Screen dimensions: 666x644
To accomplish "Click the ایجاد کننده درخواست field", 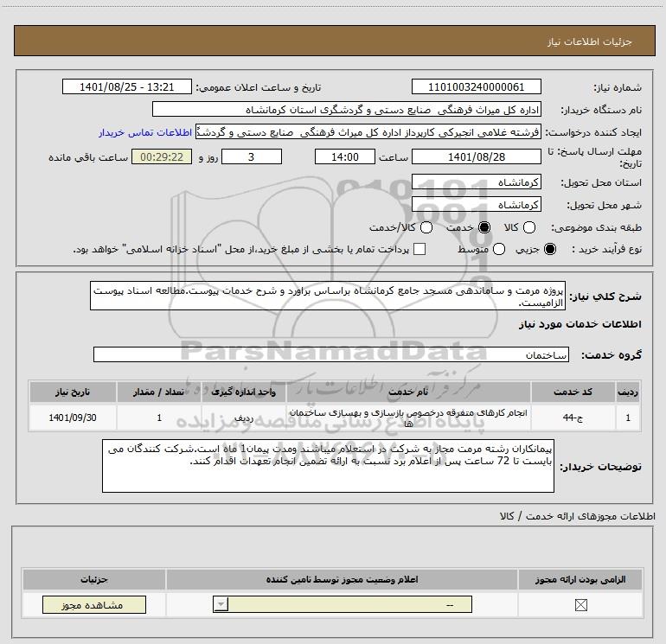I will click(368, 131).
